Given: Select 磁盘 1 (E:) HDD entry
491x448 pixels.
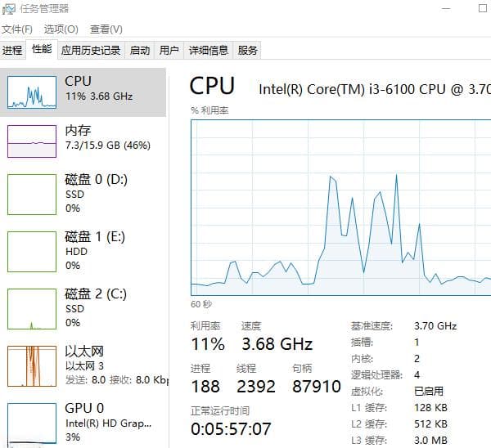Looking at the screenshot, I should (83, 252).
